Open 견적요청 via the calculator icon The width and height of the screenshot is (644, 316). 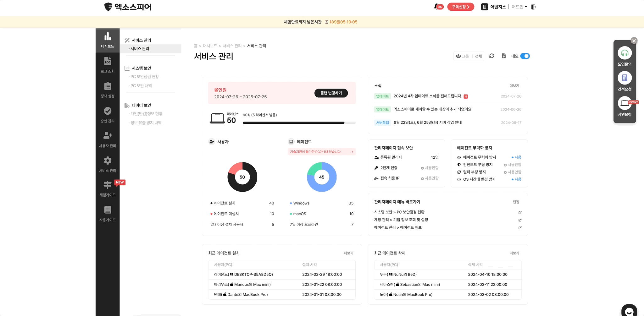(625, 81)
